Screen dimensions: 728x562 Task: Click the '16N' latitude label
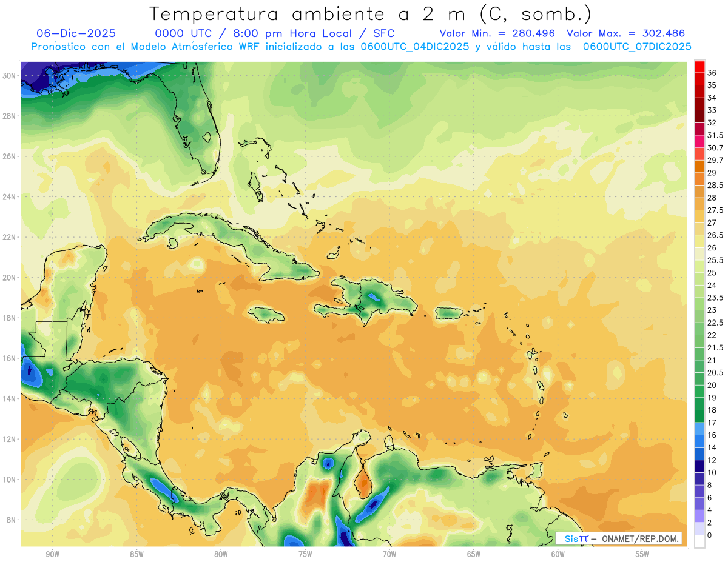(10, 358)
